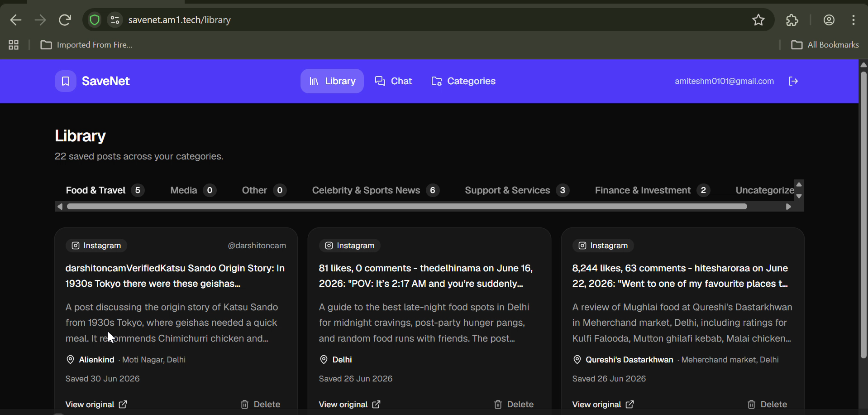Click the account email amiteshm0101@gmail.com
This screenshot has height=415, width=868.
pos(724,81)
